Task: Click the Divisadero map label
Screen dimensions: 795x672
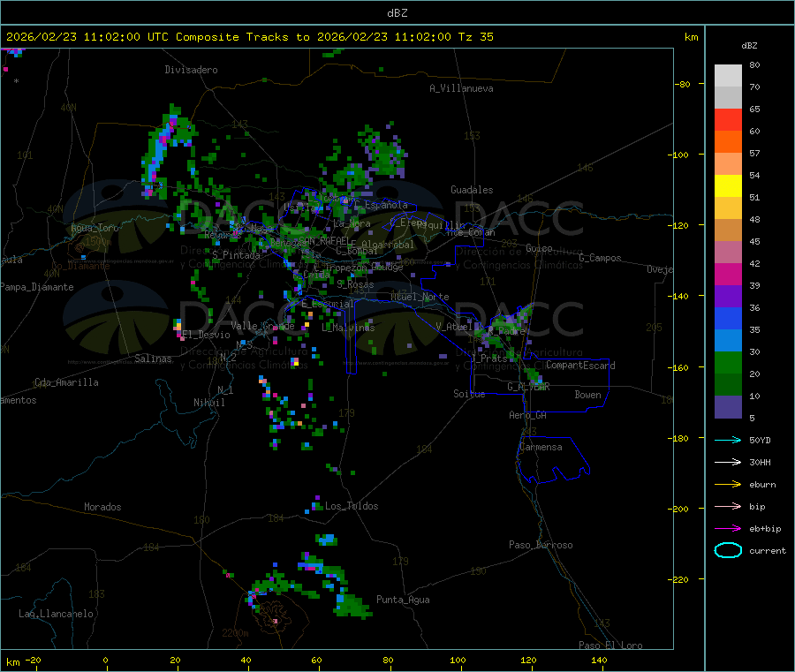Action: pyautogui.click(x=191, y=70)
